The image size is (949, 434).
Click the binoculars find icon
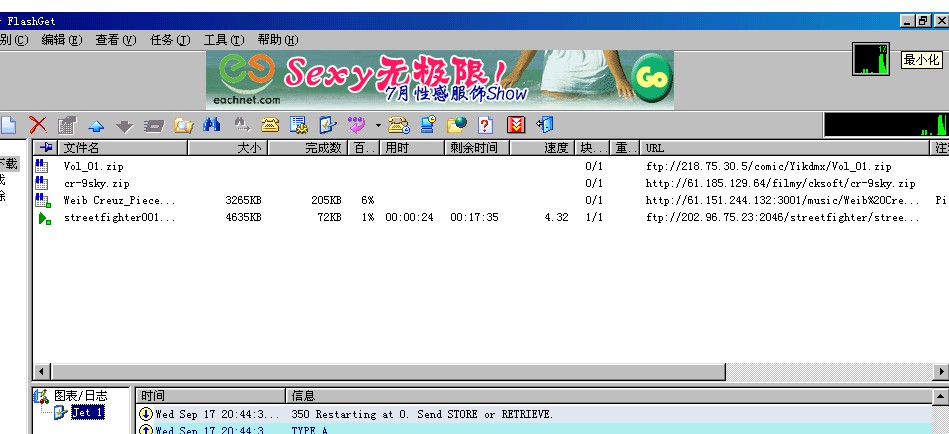tap(211, 125)
